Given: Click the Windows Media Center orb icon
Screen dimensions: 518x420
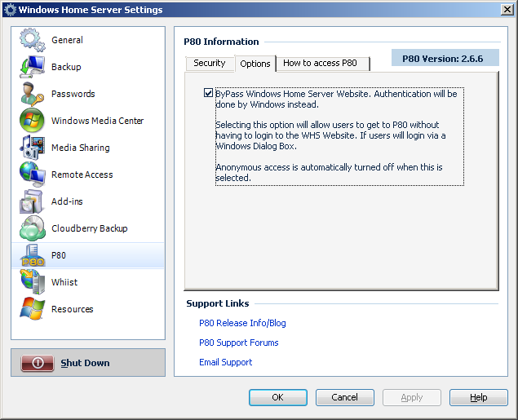Looking at the screenshot, I should 32,121.
